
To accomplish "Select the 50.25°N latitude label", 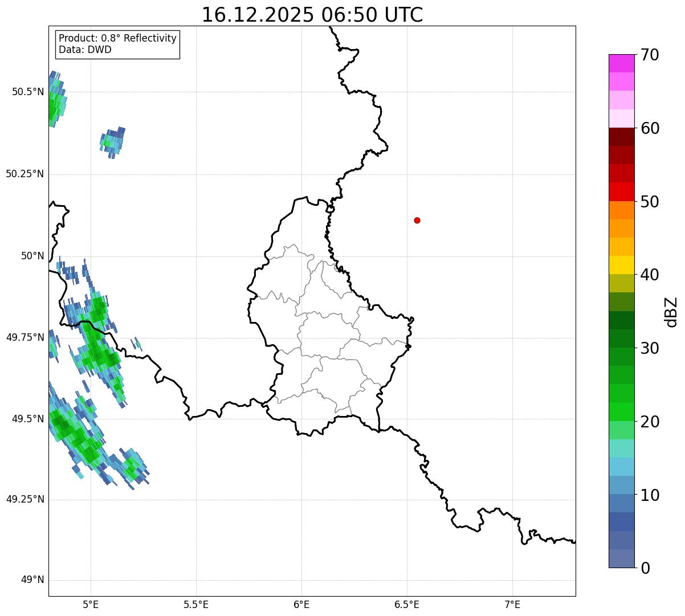I will (25, 174).
